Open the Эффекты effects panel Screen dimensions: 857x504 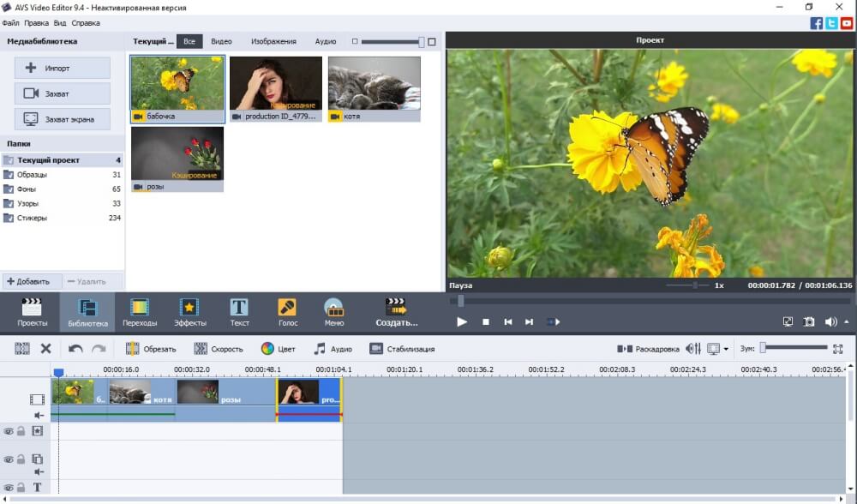189,313
